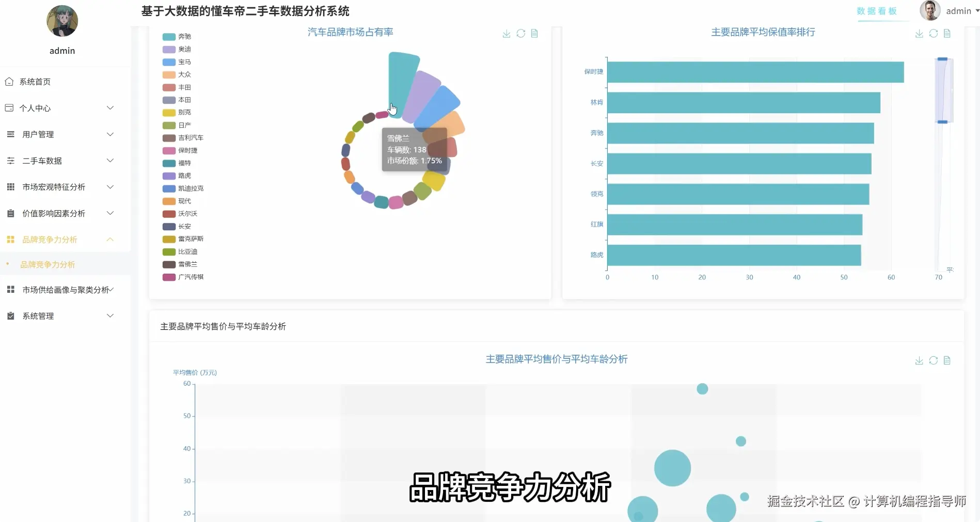Open 用户管理 menu label
The height and width of the screenshot is (522, 980).
(x=38, y=134)
